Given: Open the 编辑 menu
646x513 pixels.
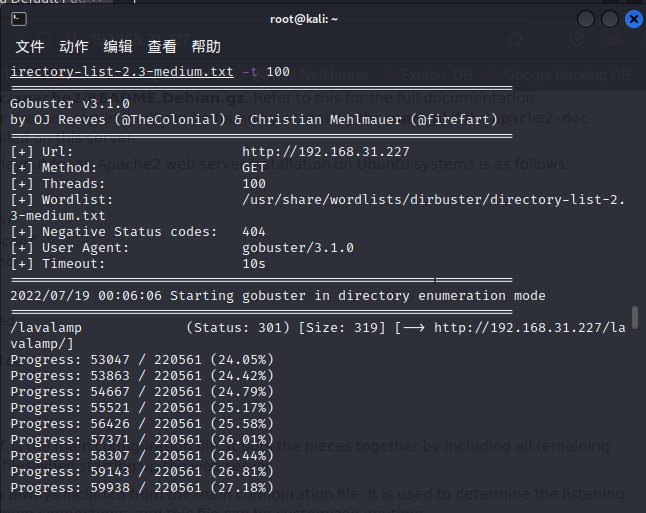Looking at the screenshot, I should (118, 47).
